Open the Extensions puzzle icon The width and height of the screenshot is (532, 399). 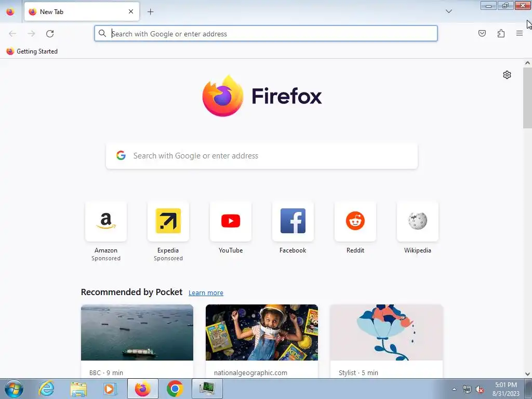click(501, 33)
